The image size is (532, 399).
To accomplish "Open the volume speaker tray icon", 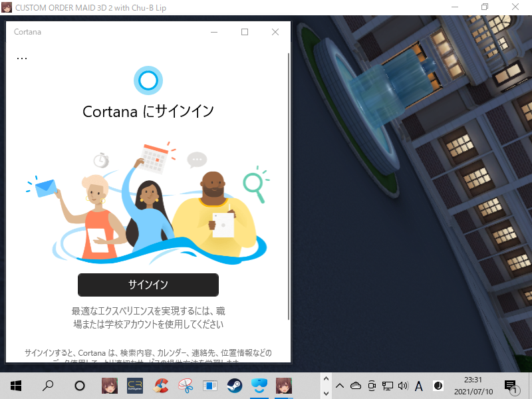I will 403,386.
